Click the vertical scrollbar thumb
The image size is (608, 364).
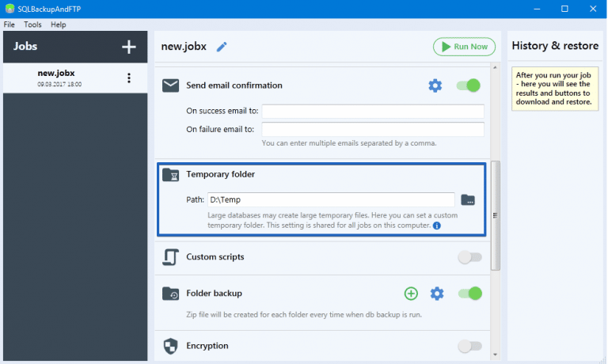(495, 215)
